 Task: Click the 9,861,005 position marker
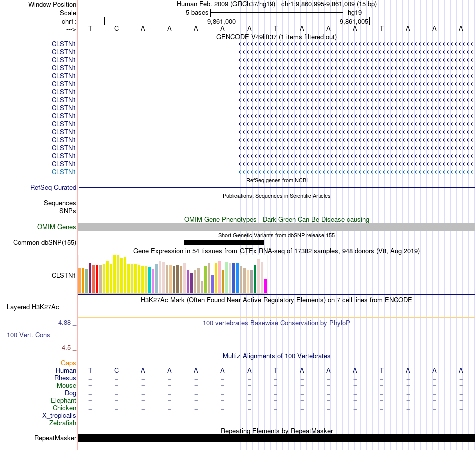click(354, 21)
